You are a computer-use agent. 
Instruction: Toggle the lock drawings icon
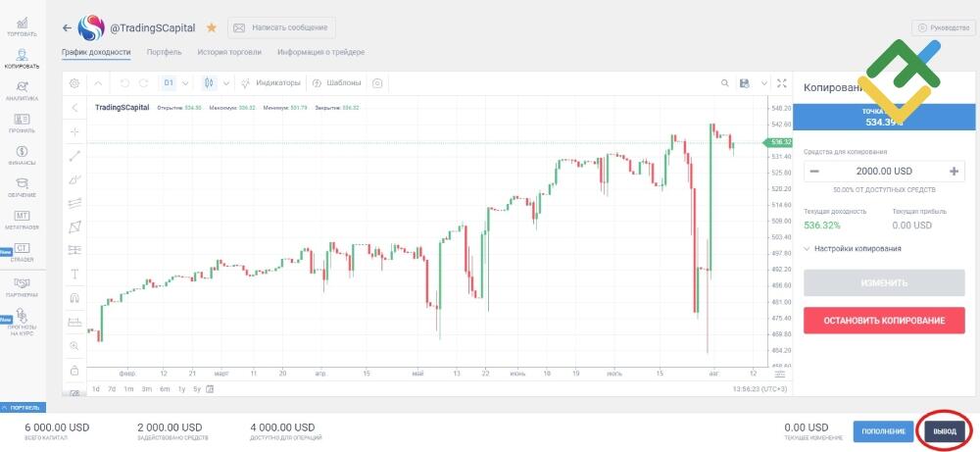tap(74, 370)
